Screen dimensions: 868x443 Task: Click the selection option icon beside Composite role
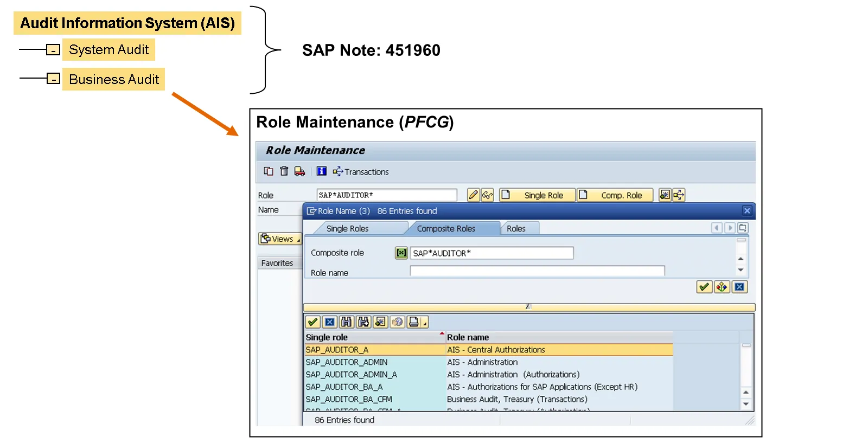[401, 253]
